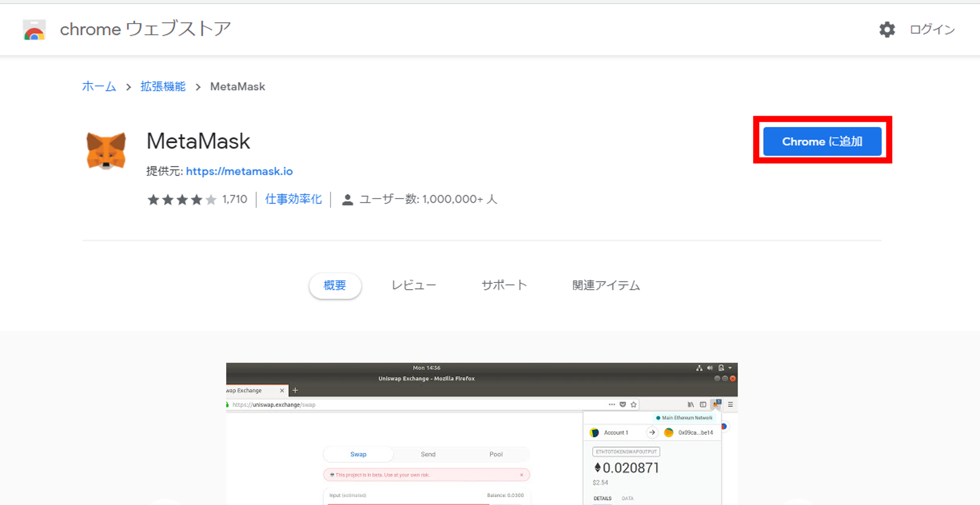This screenshot has width=980, height=505.
Task: Click the MetaMask breadcrumb text
Action: coord(237,86)
